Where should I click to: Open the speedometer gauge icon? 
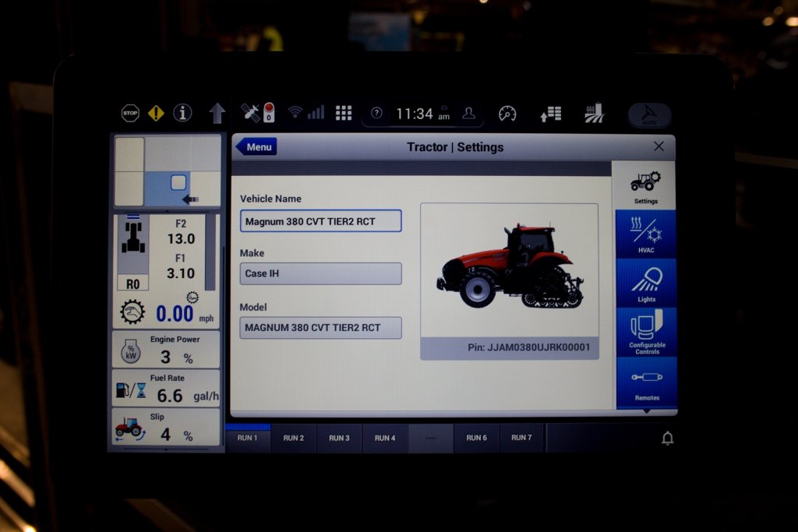(x=507, y=114)
